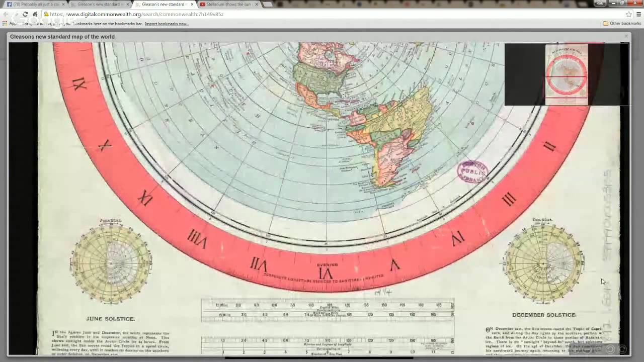This screenshot has width=644, height=362.
Task: Go to the browser home page icon
Action: pyautogui.click(x=35, y=14)
